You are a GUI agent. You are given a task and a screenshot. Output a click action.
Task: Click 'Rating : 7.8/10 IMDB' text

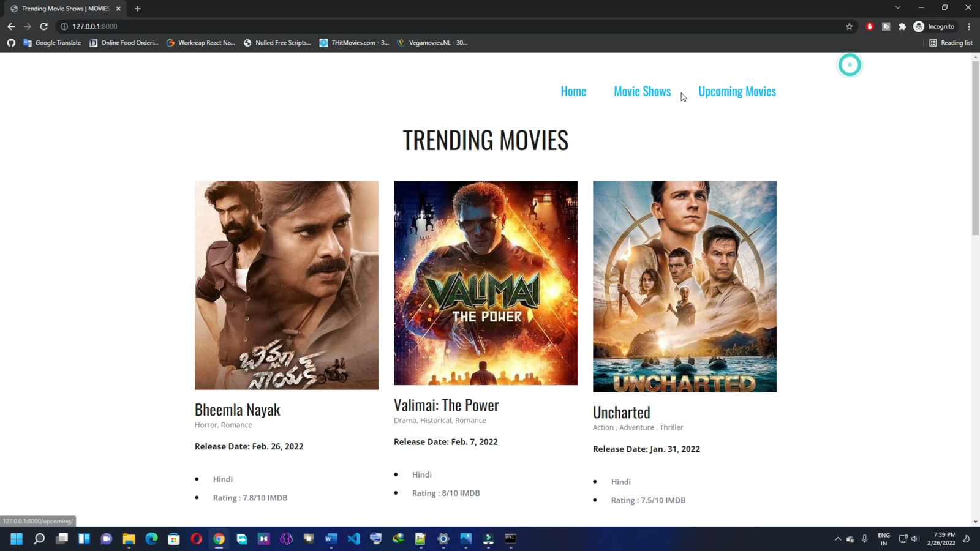250,498
